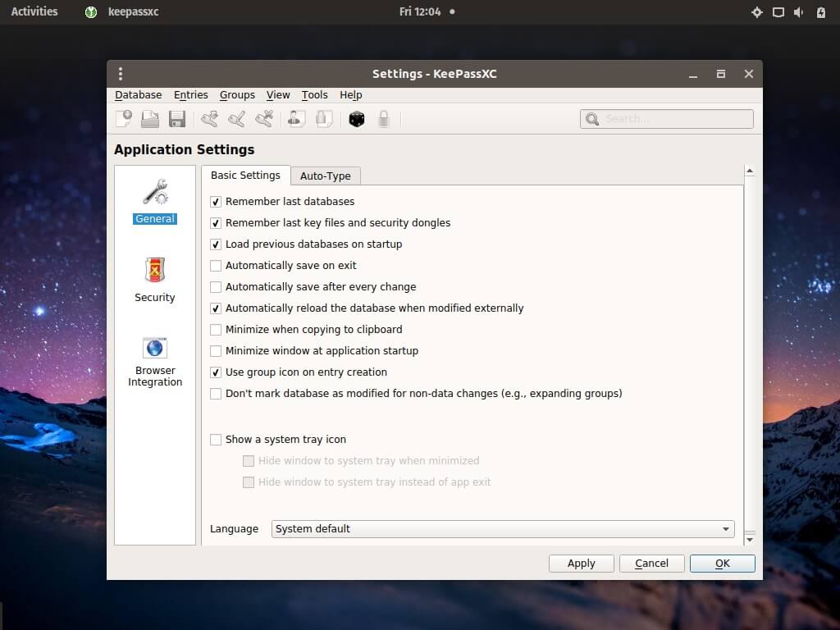The width and height of the screenshot is (840, 630).
Task: Click the Copy password toolbar icon
Action: click(x=323, y=118)
